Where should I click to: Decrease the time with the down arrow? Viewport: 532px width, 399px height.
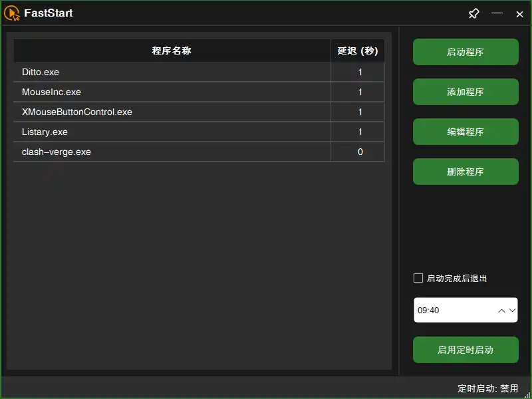pos(512,311)
